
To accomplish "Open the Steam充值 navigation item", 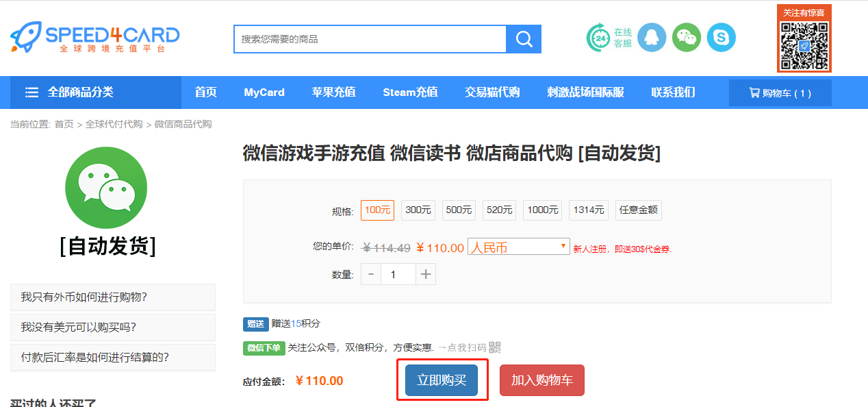I will (410, 92).
